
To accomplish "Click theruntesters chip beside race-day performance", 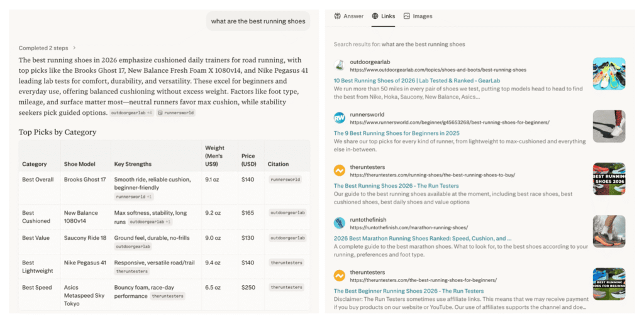I will [167, 296].
